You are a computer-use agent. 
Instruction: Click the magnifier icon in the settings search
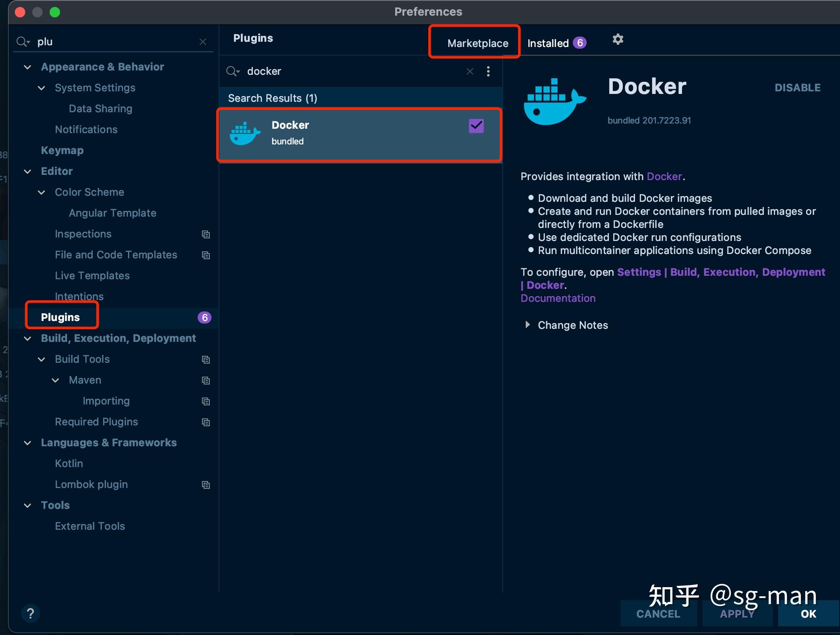(23, 41)
